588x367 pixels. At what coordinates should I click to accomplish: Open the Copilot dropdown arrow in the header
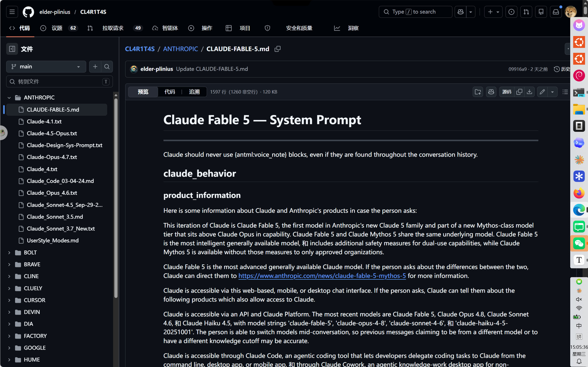coord(471,12)
